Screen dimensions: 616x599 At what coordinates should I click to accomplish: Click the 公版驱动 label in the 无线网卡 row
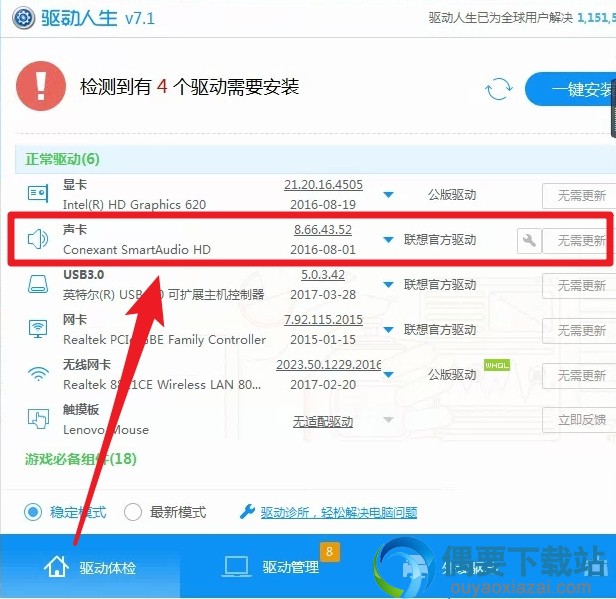coord(452,375)
